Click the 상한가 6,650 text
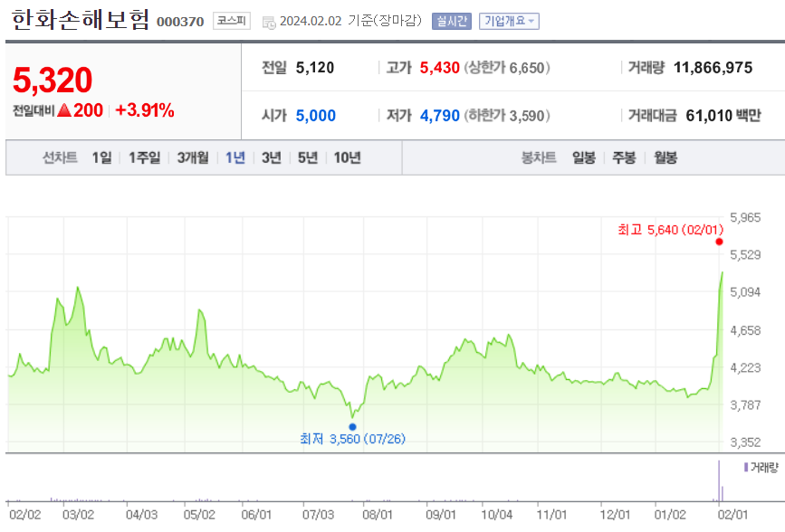The width and height of the screenshot is (785, 532). coord(507,68)
